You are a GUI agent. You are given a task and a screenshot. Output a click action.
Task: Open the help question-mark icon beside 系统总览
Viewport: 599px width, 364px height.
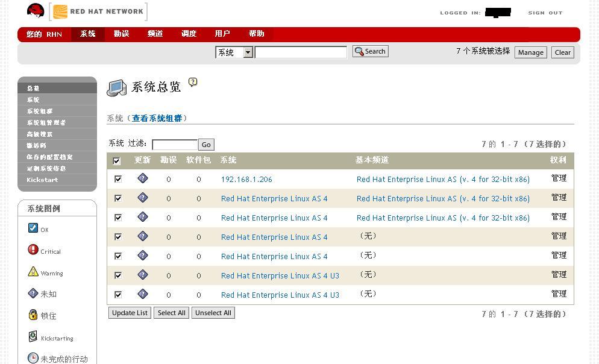click(x=193, y=82)
